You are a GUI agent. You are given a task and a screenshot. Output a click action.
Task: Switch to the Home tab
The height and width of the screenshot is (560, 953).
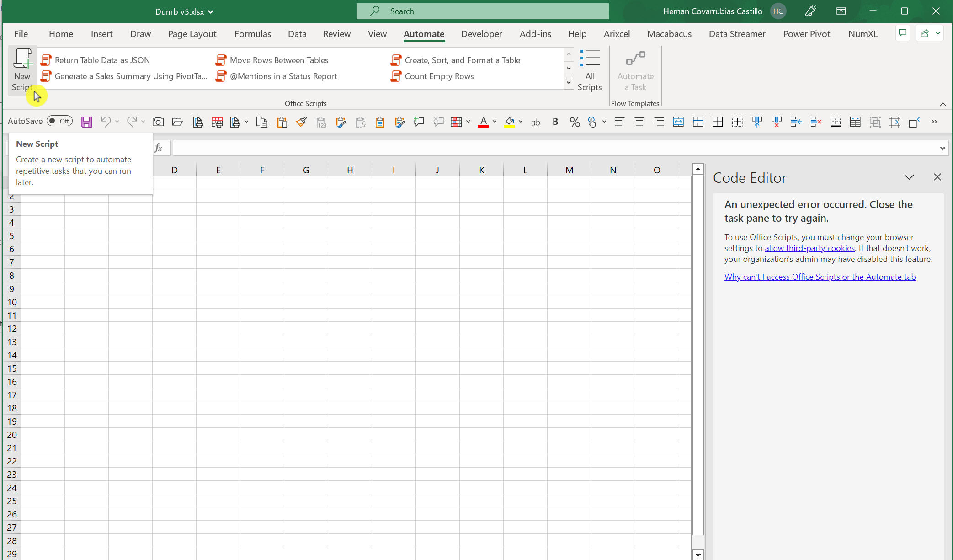click(61, 34)
